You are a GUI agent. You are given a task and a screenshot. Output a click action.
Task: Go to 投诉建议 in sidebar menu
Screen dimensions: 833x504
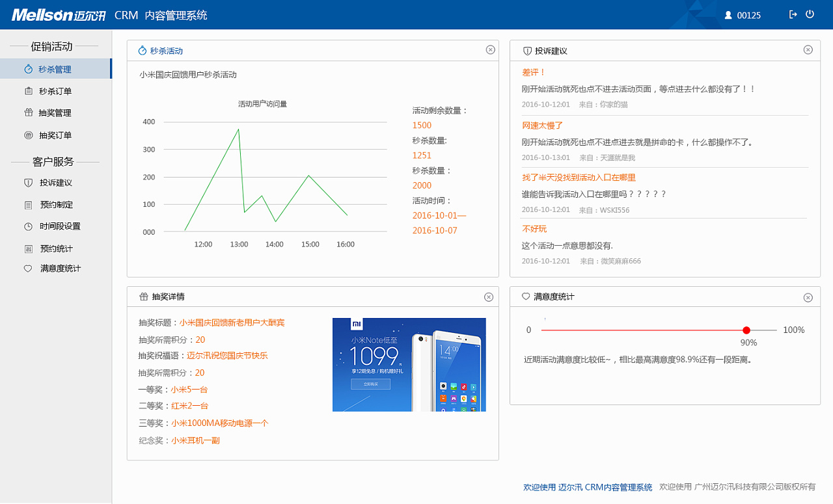pos(56,183)
